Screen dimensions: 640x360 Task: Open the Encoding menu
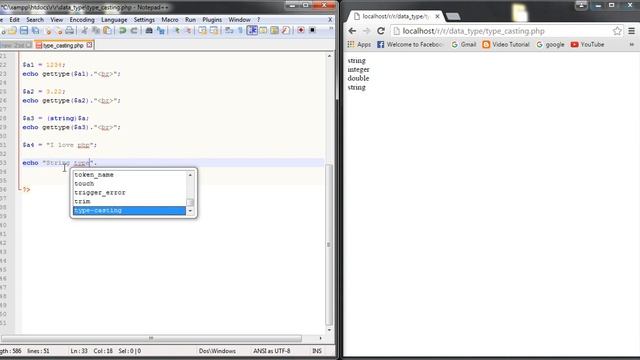pos(82,20)
